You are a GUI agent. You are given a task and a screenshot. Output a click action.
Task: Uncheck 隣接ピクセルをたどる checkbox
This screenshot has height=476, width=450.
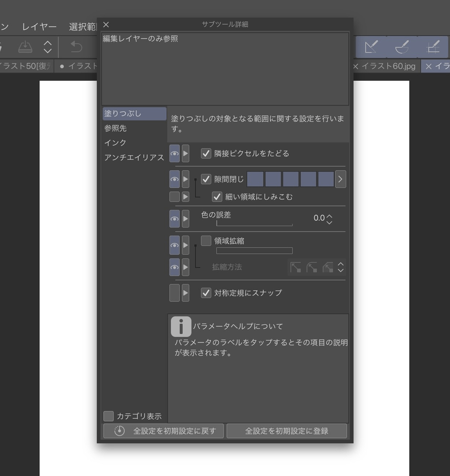click(206, 153)
